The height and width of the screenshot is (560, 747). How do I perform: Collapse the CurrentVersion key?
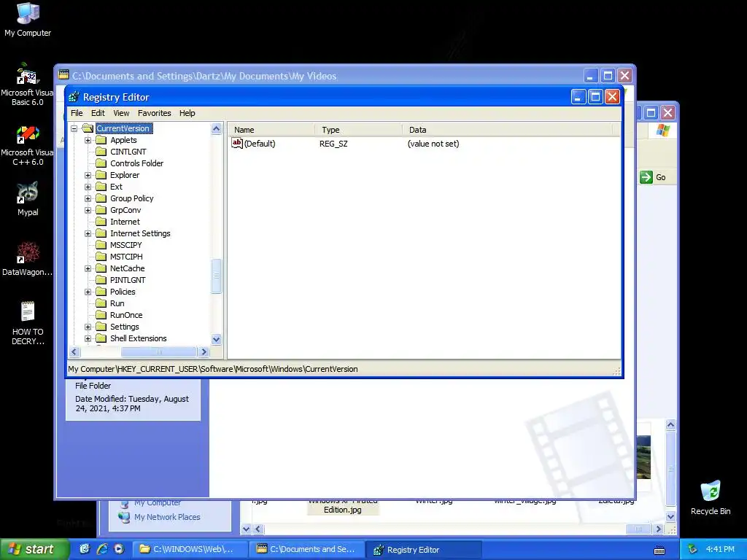pyautogui.click(x=74, y=128)
